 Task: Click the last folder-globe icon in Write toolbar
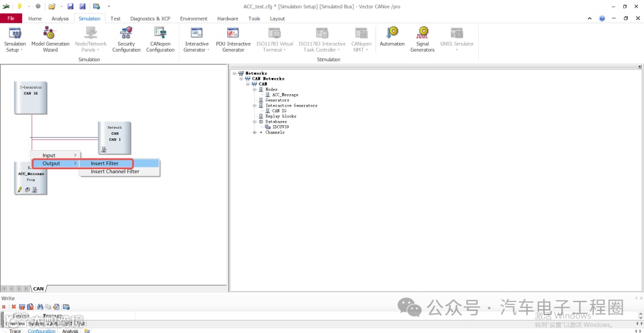coord(66,307)
